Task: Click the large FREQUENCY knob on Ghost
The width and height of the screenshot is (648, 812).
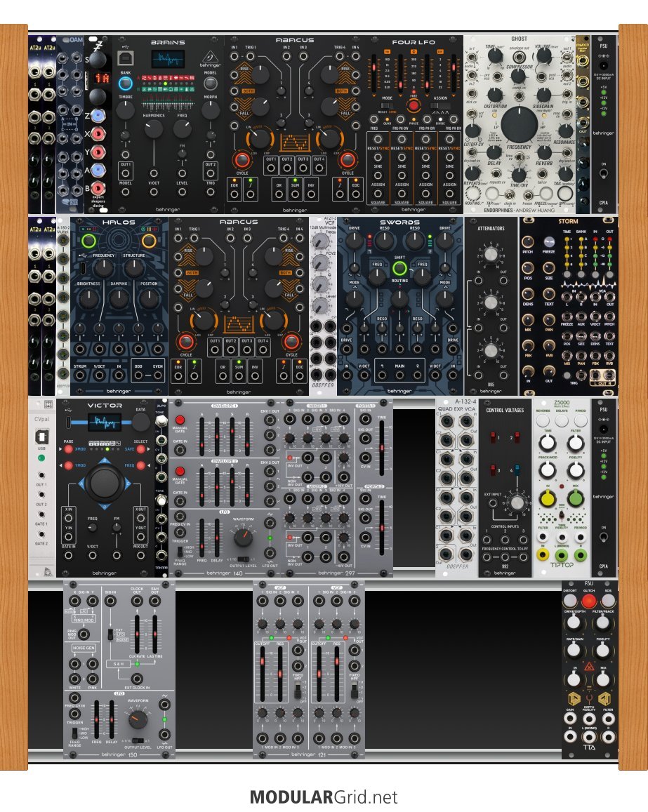Action: pos(519,125)
